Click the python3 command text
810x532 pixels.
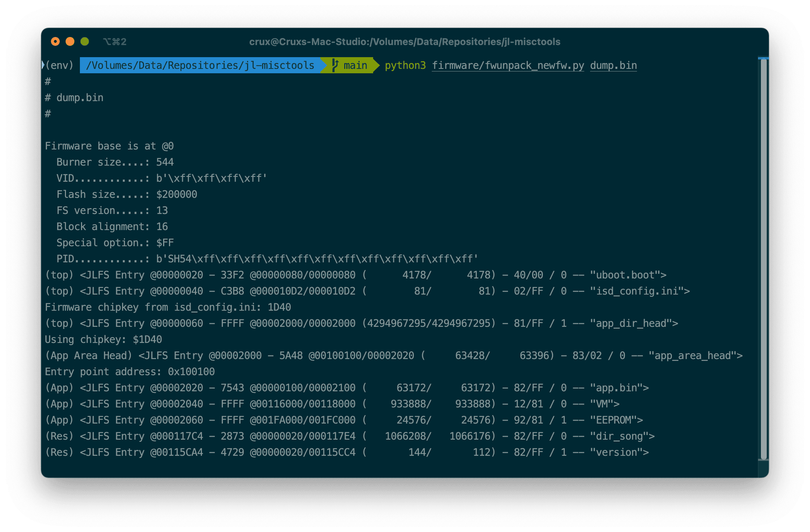coord(405,65)
